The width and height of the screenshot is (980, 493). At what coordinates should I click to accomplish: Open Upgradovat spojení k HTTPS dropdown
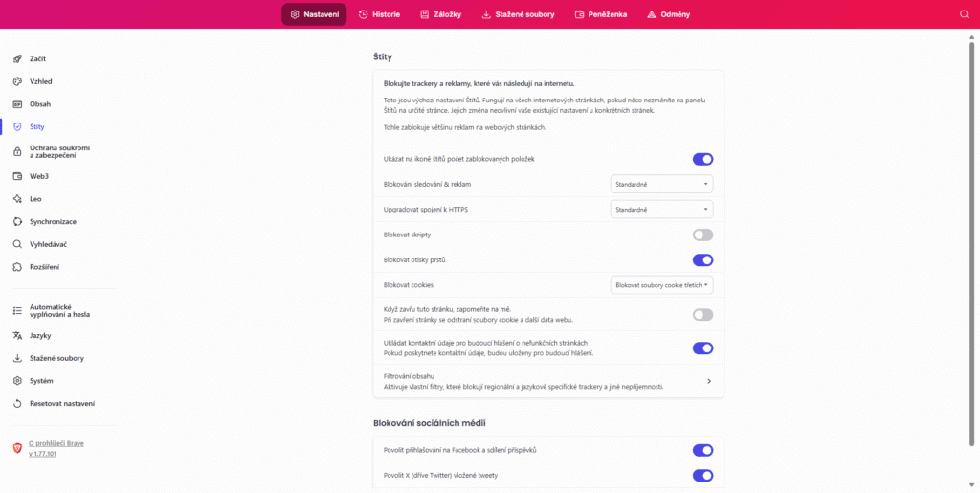pos(661,209)
